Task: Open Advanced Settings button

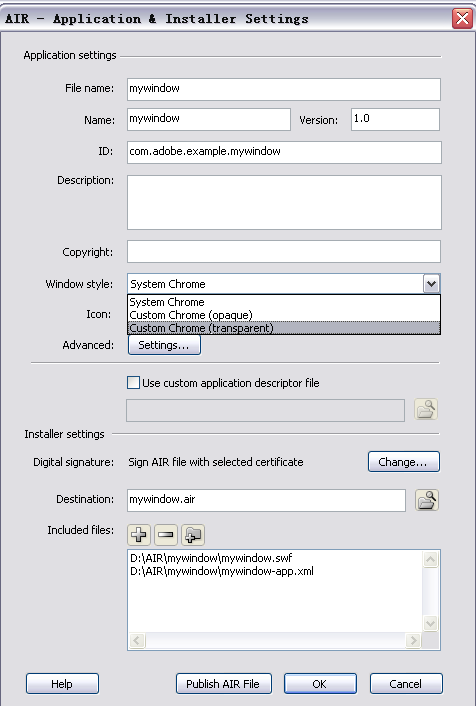Action: point(164,345)
